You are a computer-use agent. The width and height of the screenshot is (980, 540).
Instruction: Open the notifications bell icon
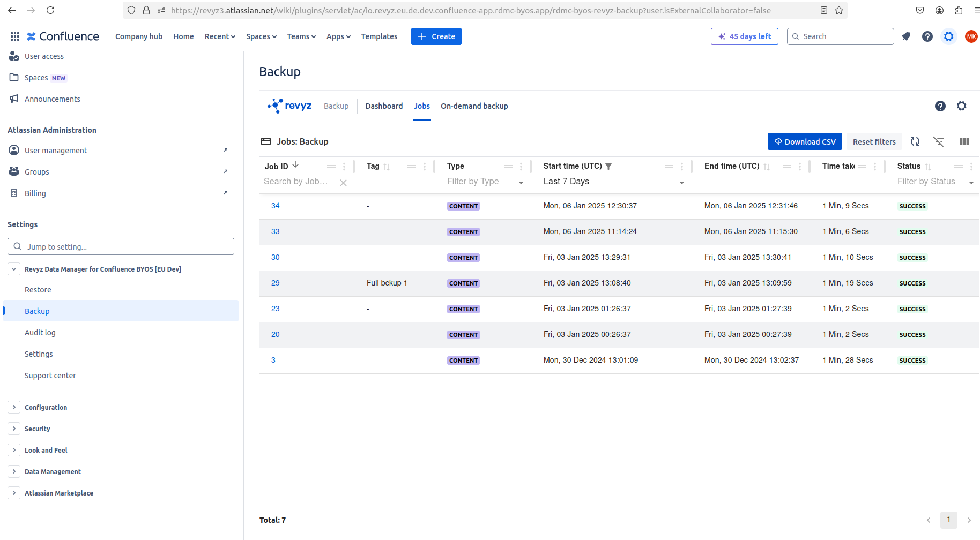[x=906, y=36]
